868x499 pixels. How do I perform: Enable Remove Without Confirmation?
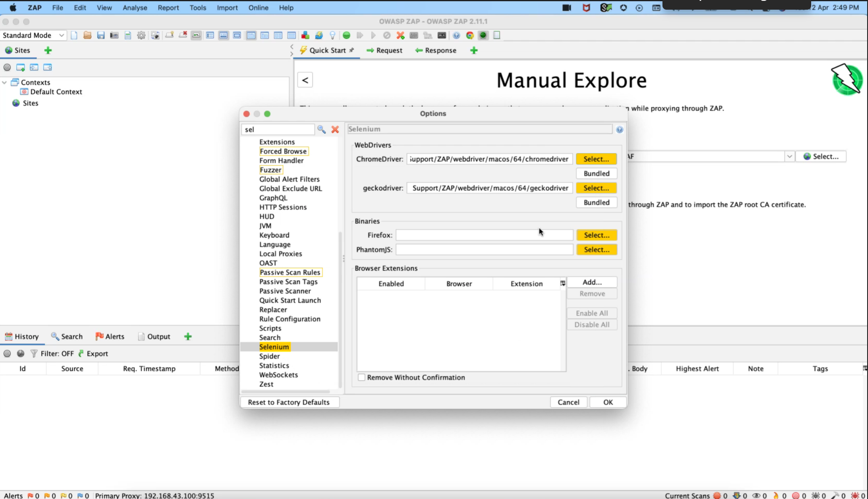(361, 377)
